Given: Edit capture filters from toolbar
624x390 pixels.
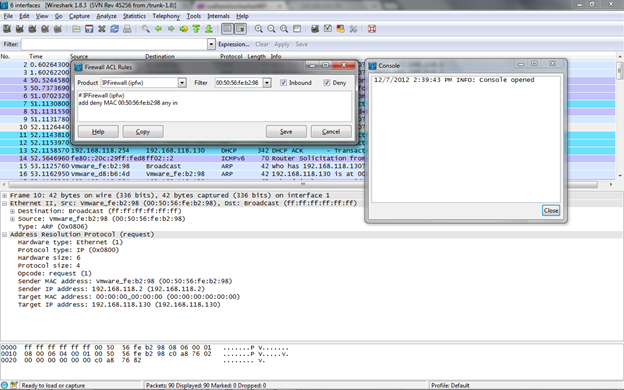Looking at the screenshot, I should pyautogui.click(x=315, y=29).
